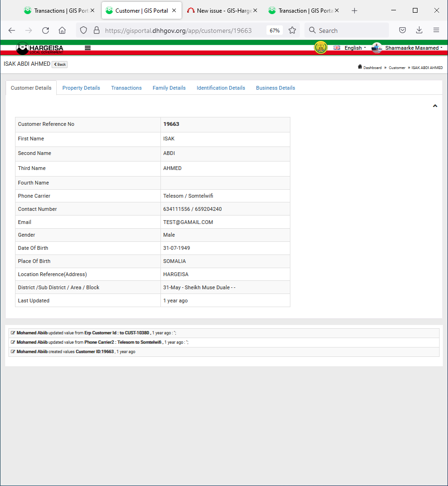This screenshot has height=486, width=448.
Task: Collapse customer details panel with chevron
Action: tap(435, 106)
